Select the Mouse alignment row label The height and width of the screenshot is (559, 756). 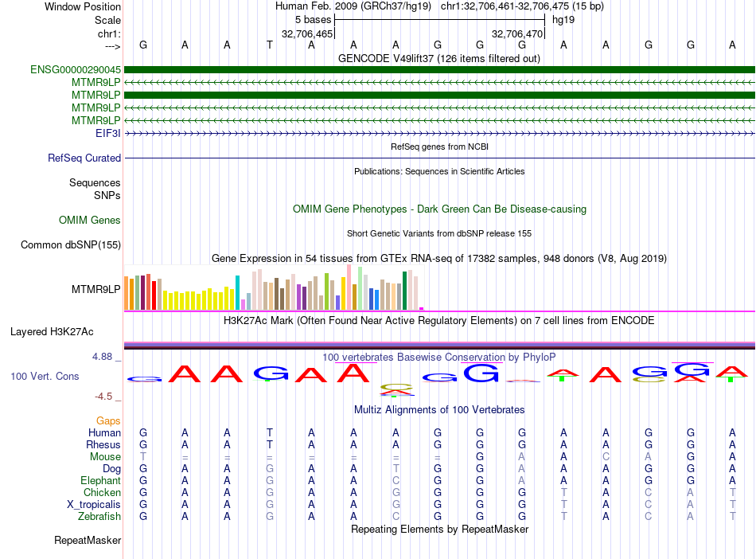coord(105,456)
